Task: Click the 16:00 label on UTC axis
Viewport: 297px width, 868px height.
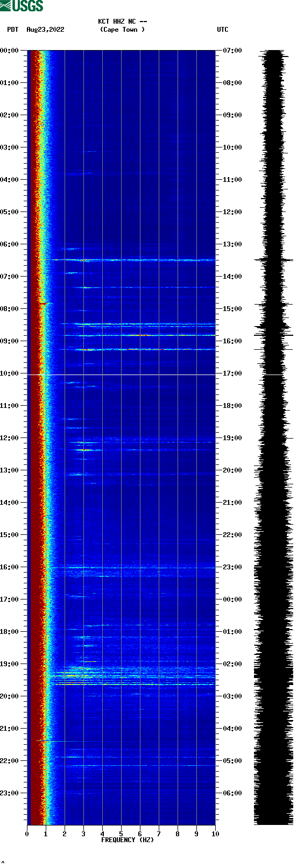Action: [232, 341]
